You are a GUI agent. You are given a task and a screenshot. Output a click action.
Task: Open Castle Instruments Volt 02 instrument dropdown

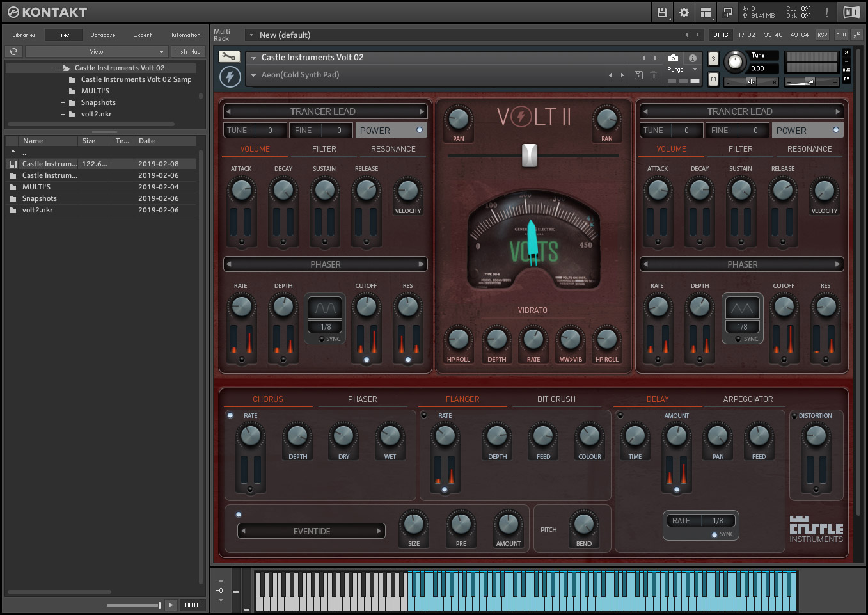click(x=254, y=58)
